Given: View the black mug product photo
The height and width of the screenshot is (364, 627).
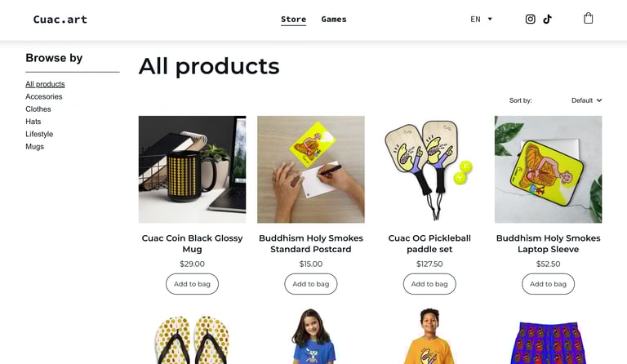Looking at the screenshot, I should 193,170.
